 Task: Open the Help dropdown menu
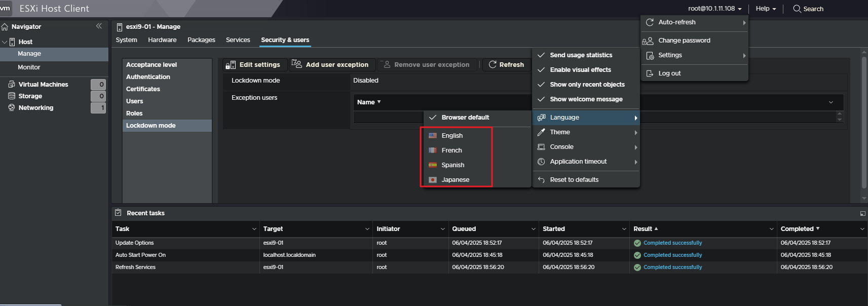[765, 9]
